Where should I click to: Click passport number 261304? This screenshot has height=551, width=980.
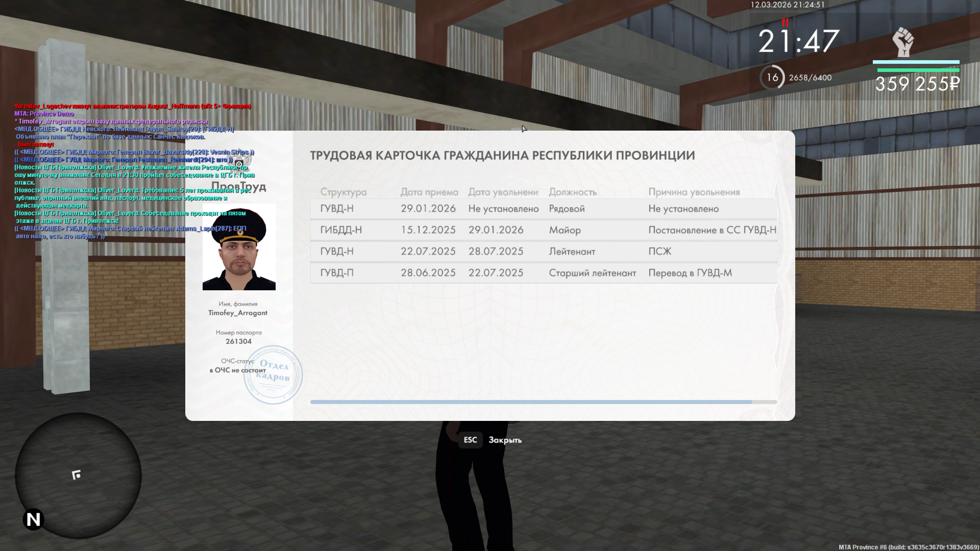(238, 341)
